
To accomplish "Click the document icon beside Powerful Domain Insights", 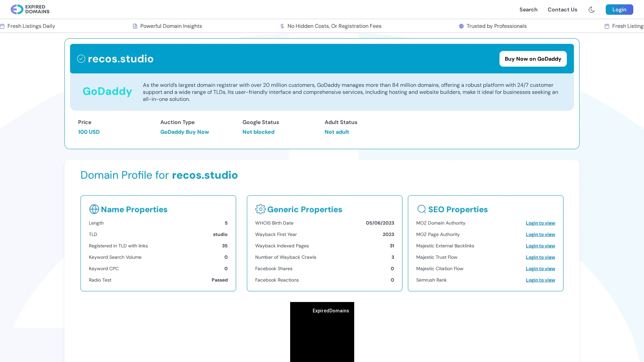I will tap(135, 26).
